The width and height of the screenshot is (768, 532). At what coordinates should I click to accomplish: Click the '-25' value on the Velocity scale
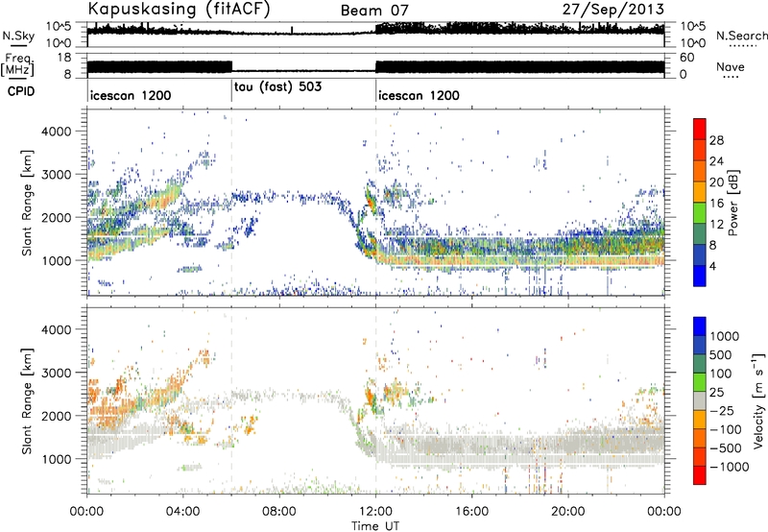pos(721,411)
